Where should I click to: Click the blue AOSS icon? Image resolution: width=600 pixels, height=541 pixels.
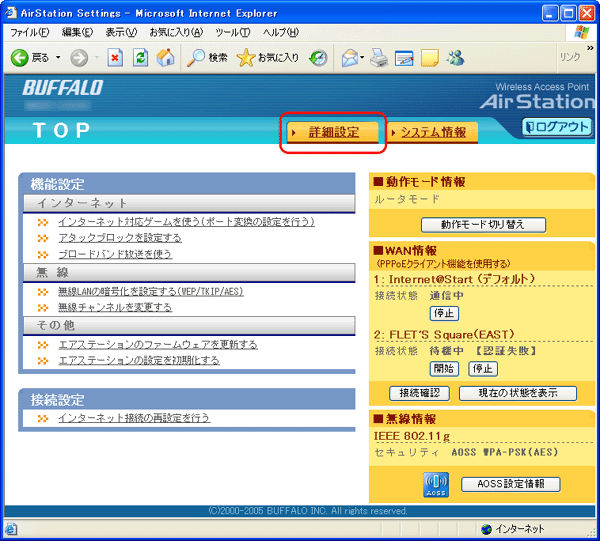tap(436, 485)
